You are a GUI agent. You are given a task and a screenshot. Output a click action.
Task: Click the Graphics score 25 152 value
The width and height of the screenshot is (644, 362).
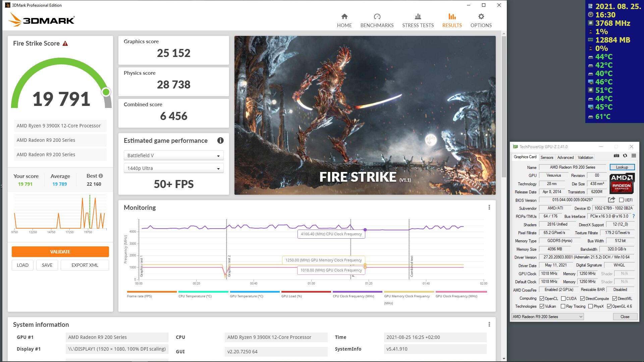tap(173, 53)
